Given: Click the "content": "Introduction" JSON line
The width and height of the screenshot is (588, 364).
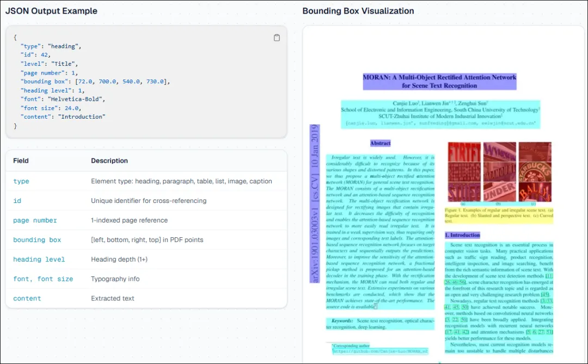Looking at the screenshot, I should [x=63, y=116].
